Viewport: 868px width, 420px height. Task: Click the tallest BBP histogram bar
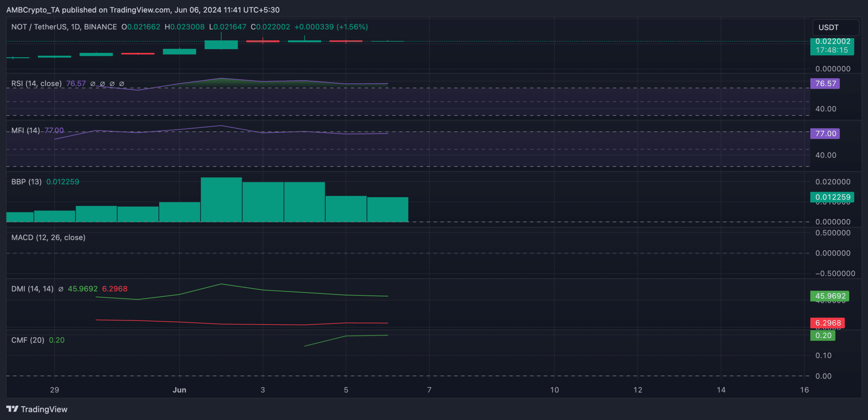221,199
